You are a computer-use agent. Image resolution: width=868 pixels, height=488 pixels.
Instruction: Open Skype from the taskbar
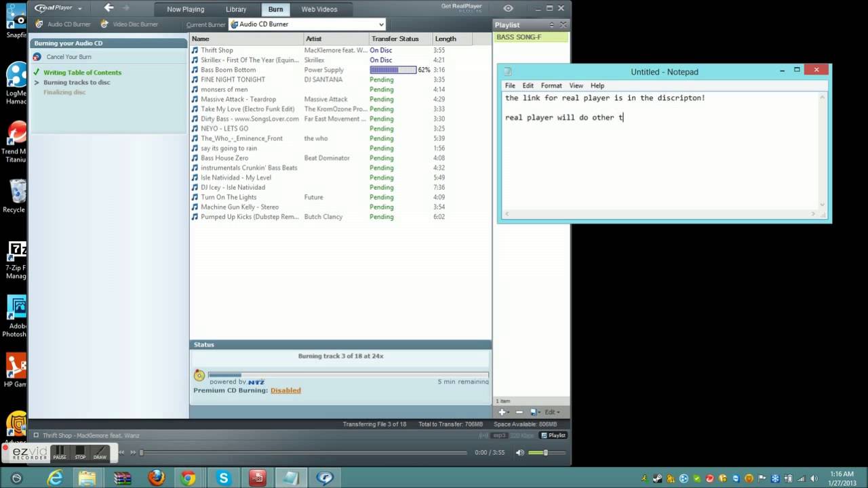pyautogui.click(x=223, y=478)
